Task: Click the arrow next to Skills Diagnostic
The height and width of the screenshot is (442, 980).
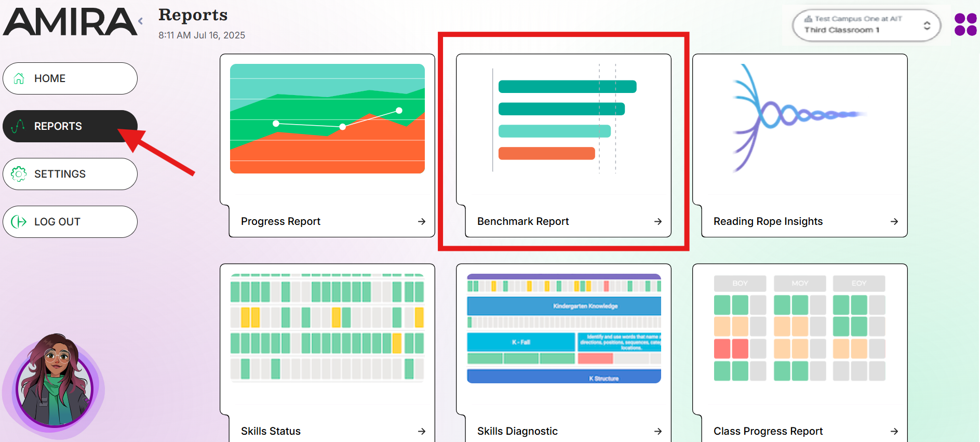Action: (658, 431)
